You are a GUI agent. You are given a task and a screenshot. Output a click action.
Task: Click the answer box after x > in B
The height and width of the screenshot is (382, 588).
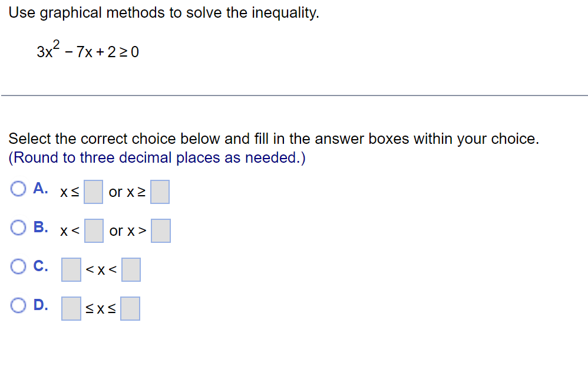160,230
